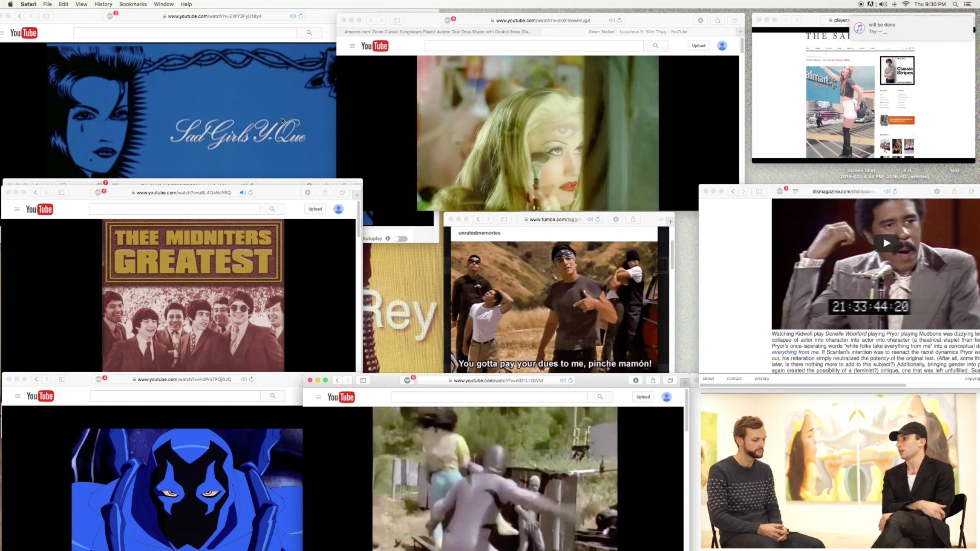Reload the mXFXwenVJg4 YouTube page
Viewport: 980px width, 551px height.
pos(620,20)
